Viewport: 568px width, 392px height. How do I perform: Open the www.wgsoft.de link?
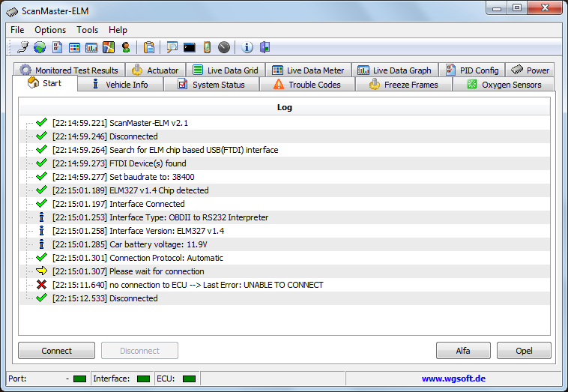point(453,379)
